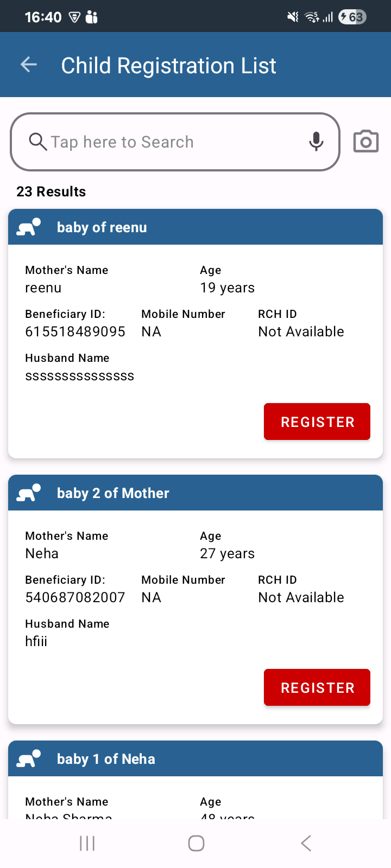Register the baby of reenu
This screenshot has width=391, height=868.
pyautogui.click(x=317, y=422)
